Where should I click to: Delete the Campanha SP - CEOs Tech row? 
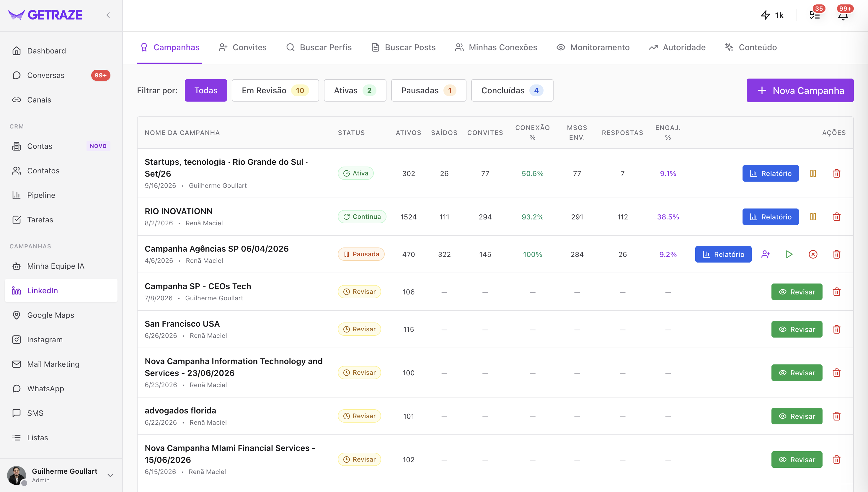[837, 291]
